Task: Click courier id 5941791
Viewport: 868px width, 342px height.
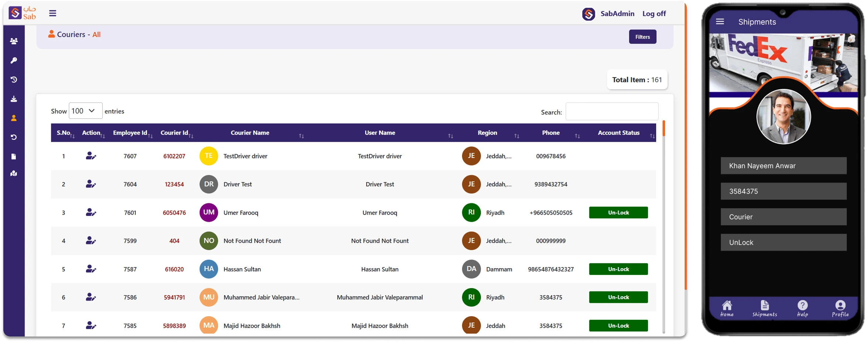Action: (174, 297)
